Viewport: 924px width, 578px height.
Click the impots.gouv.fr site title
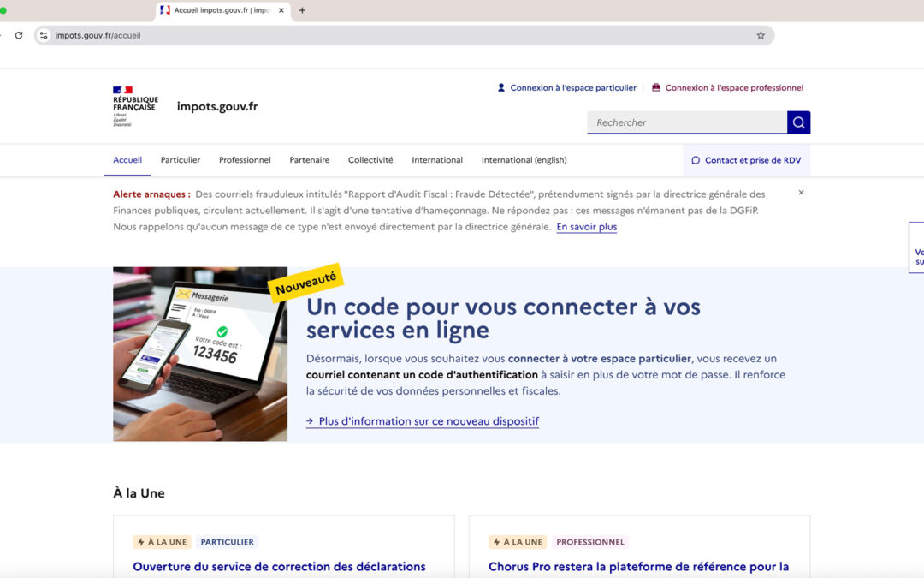217,107
